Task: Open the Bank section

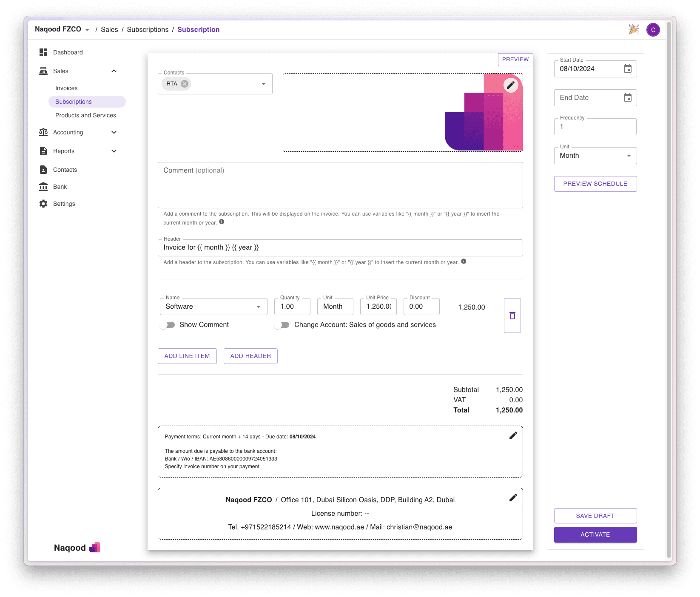Action: pyautogui.click(x=60, y=187)
